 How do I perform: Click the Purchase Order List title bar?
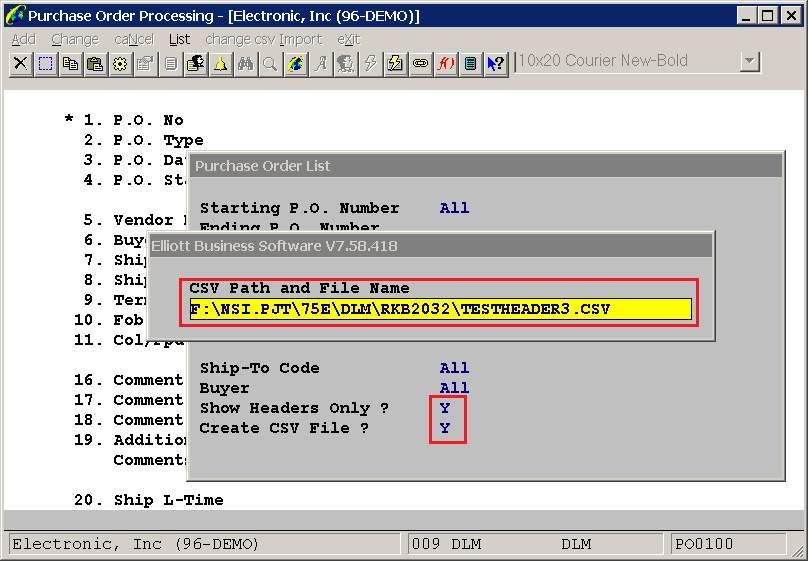click(x=486, y=166)
